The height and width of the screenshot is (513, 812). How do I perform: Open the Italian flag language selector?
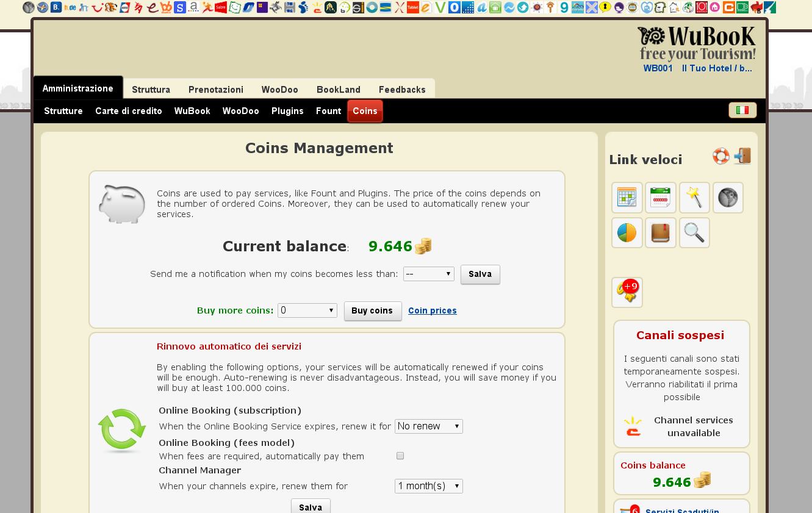(x=742, y=110)
